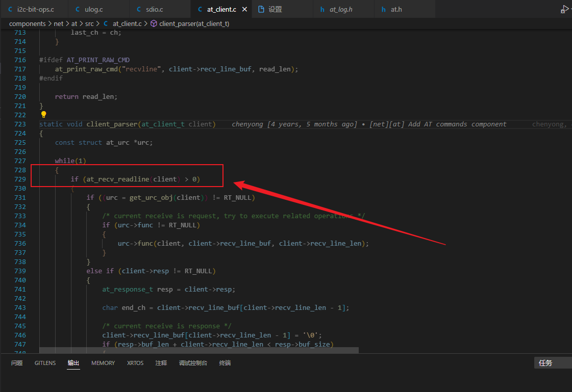572x392 pixels.
Task: Open the 调试控制台 debug console tab
Action: [x=193, y=363]
